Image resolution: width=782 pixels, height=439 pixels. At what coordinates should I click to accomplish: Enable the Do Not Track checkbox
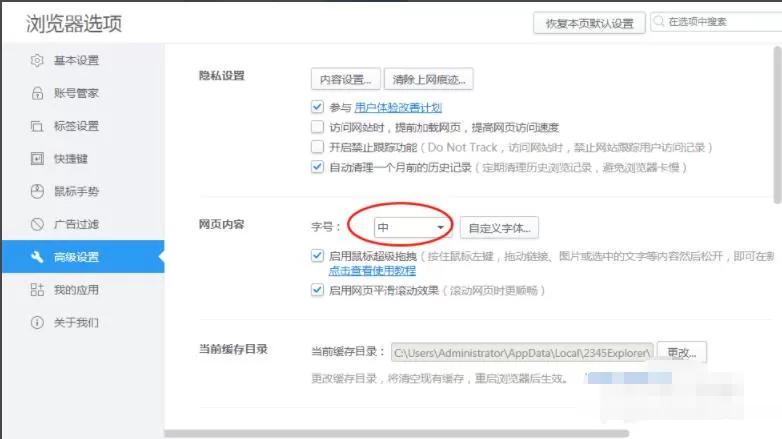(317, 147)
